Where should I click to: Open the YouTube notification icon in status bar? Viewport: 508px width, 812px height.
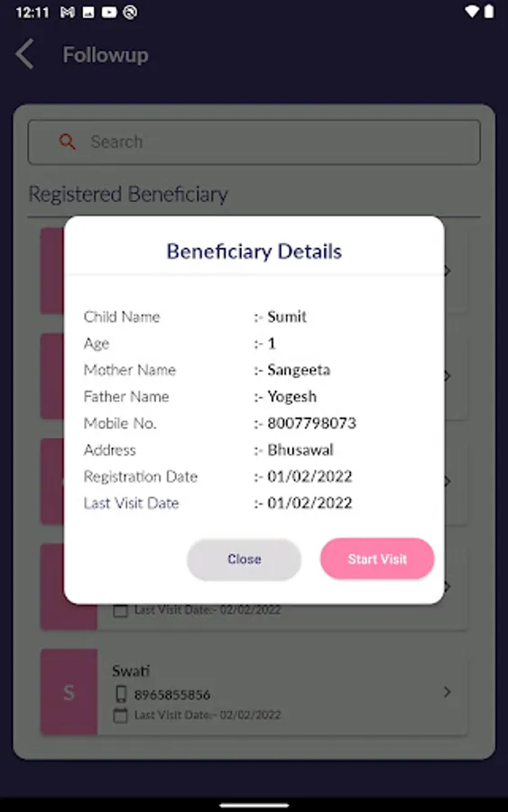click(x=109, y=12)
